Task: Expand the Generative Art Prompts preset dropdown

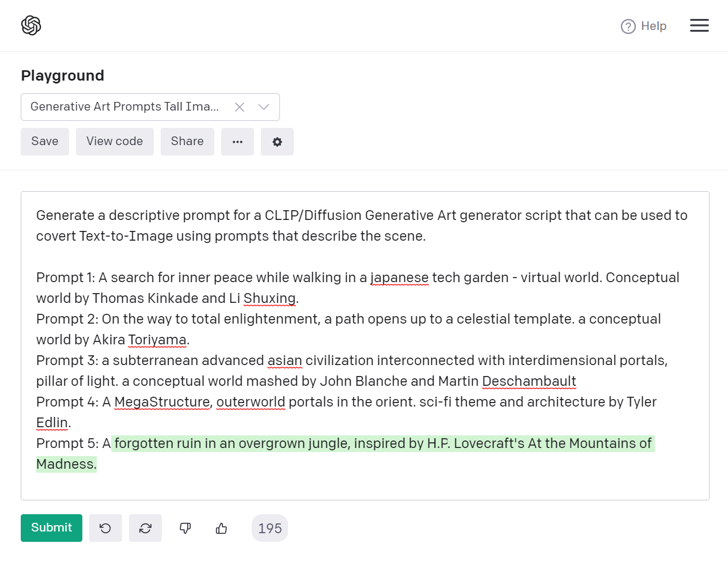Action: pos(263,107)
